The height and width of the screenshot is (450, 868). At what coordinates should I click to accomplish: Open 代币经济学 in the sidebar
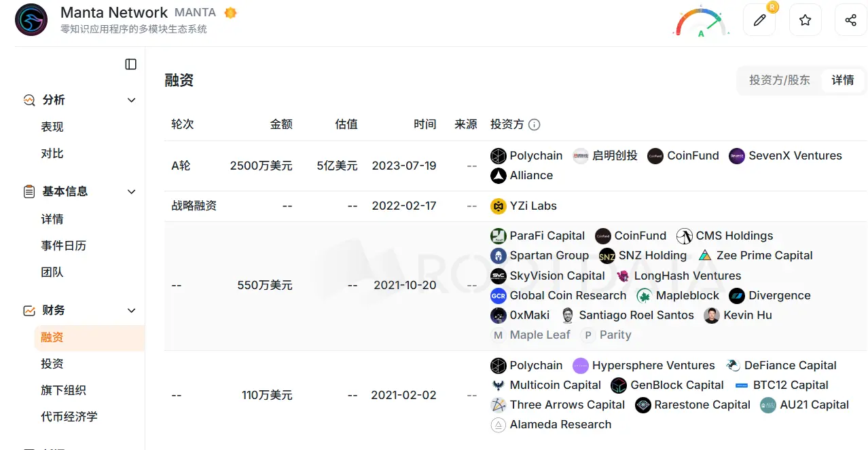pyautogui.click(x=69, y=417)
